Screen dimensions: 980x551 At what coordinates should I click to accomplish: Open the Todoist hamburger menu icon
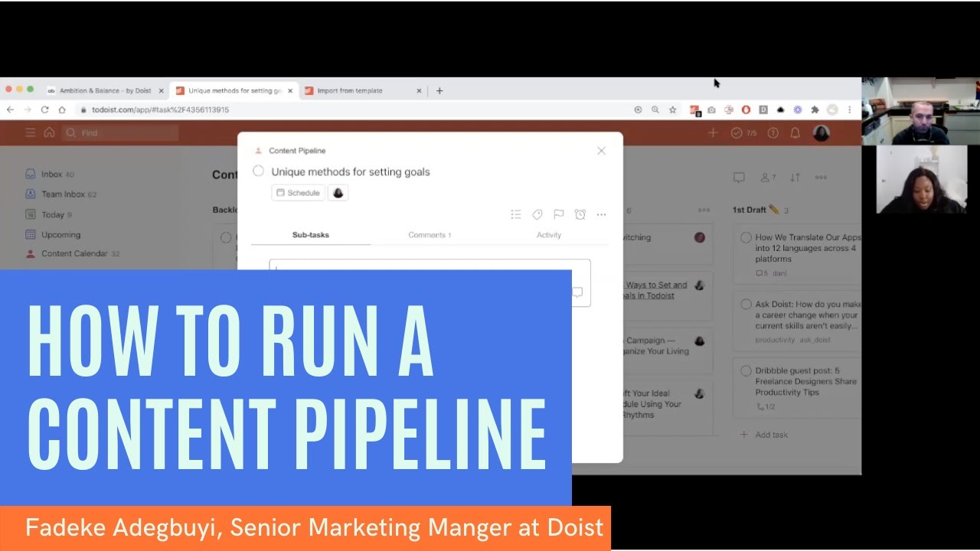click(x=31, y=132)
